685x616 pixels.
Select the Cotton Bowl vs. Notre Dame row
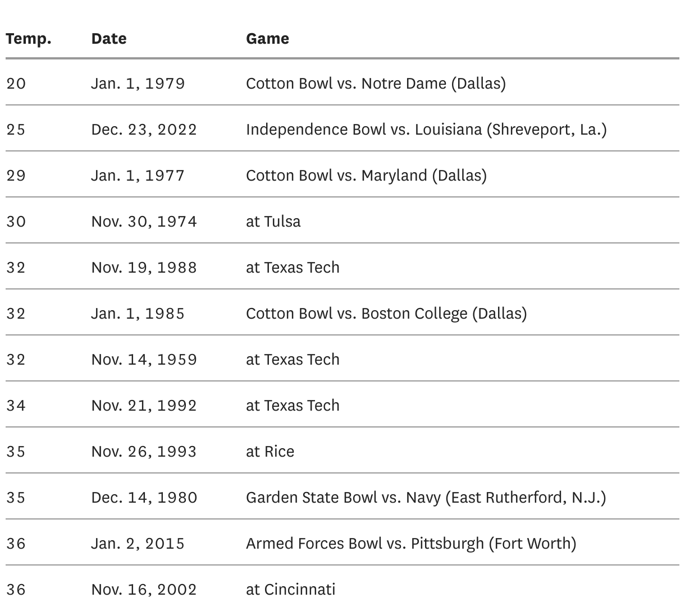tap(376, 84)
